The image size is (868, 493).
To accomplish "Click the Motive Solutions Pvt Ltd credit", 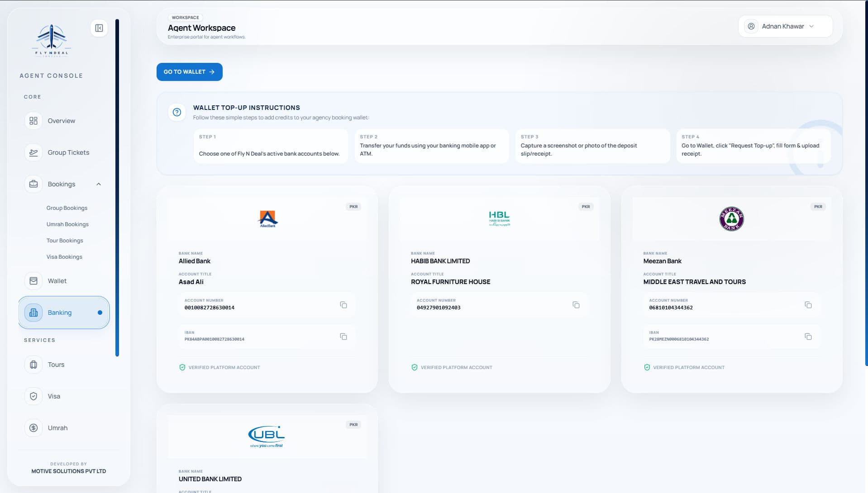I will (x=69, y=471).
